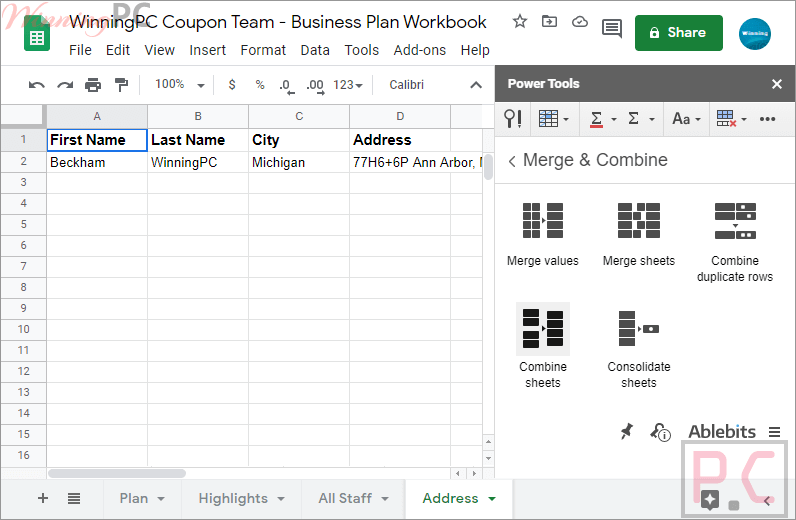Select the First Name cell
796x520 pixels.
click(x=97, y=140)
